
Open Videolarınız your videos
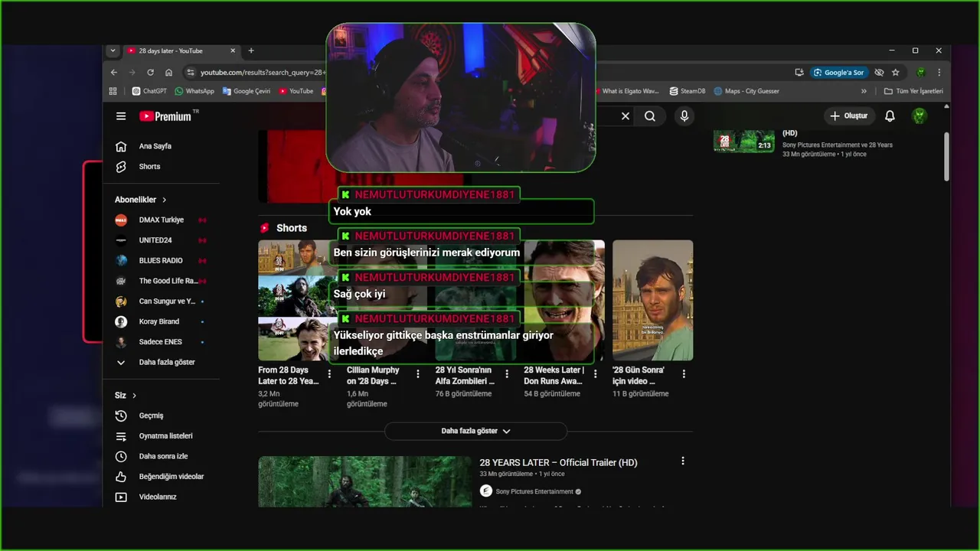[158, 497]
